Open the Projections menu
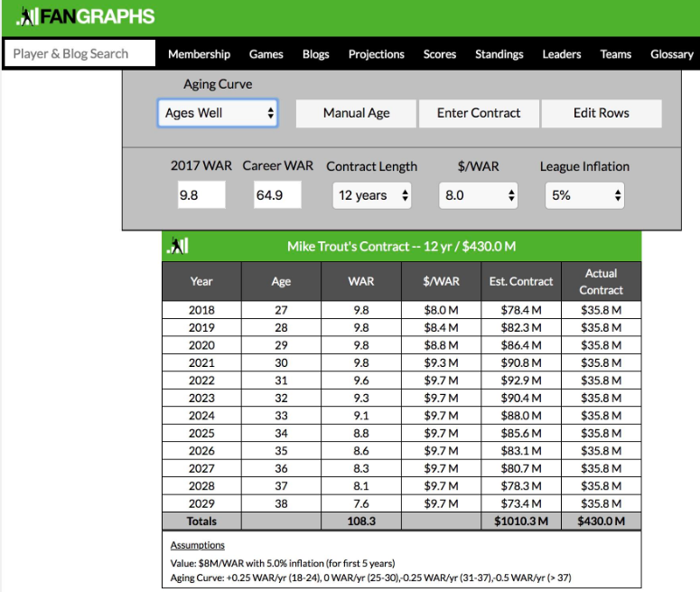 (377, 54)
